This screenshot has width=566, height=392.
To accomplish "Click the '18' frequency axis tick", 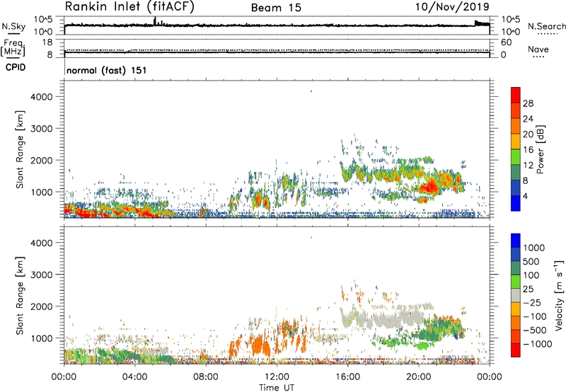I will (47, 42).
